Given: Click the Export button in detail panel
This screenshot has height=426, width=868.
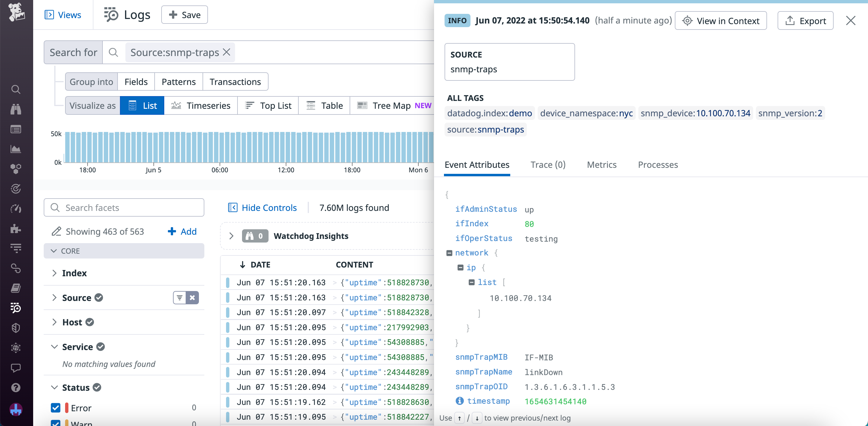Looking at the screenshot, I should [x=805, y=20].
